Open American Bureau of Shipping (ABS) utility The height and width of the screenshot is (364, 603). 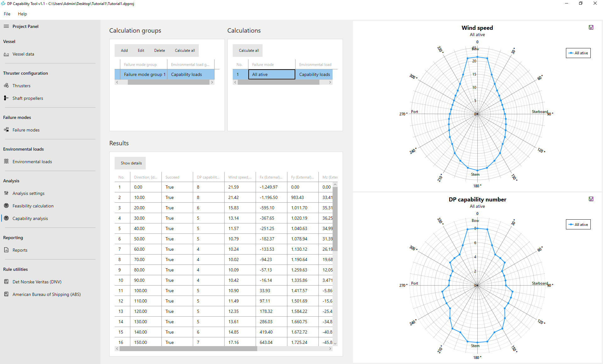pyautogui.click(x=46, y=294)
